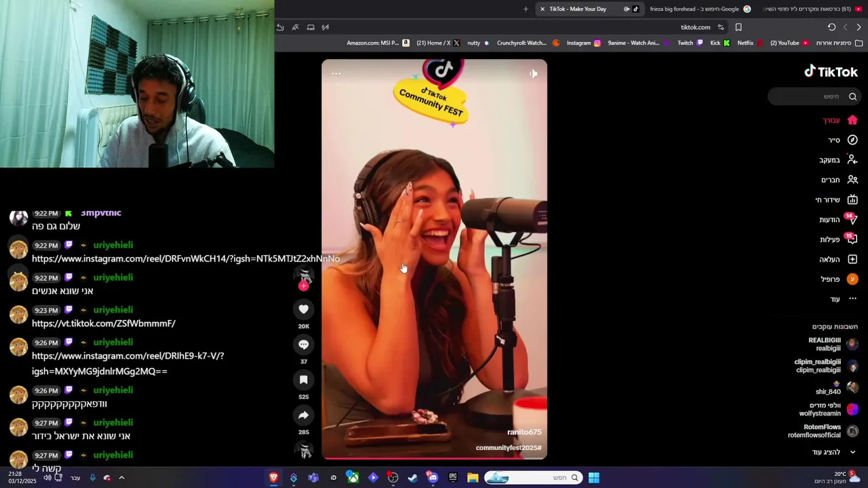The image size is (868, 488).
Task: Click the ranito675 creator name on video
Action: (x=524, y=432)
